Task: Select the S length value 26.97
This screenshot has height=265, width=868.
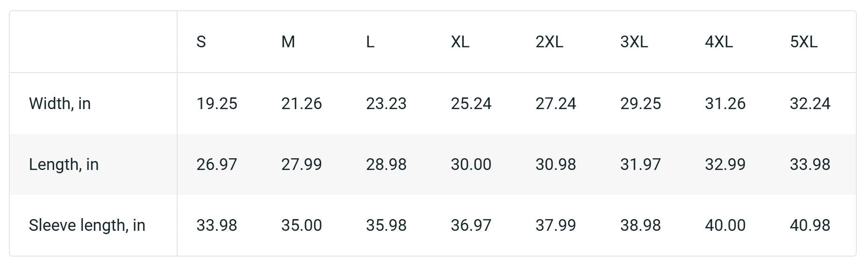Action: coord(216,164)
